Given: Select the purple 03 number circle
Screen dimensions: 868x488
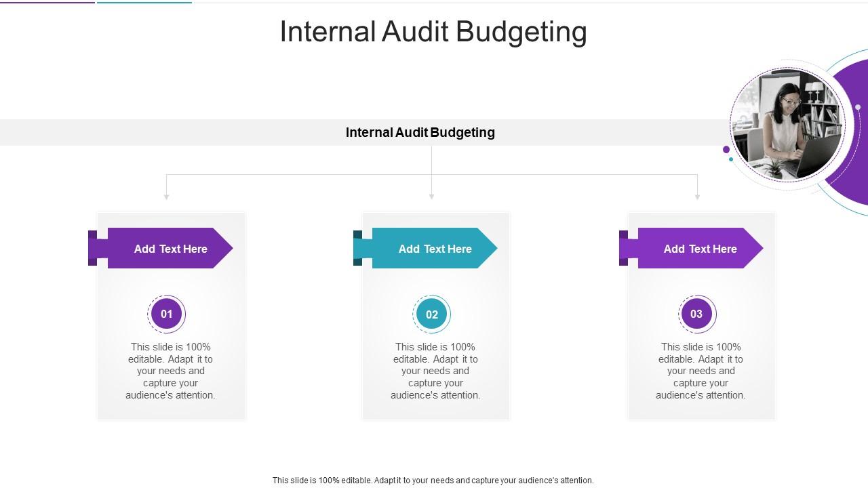Looking at the screenshot, I should tap(696, 314).
